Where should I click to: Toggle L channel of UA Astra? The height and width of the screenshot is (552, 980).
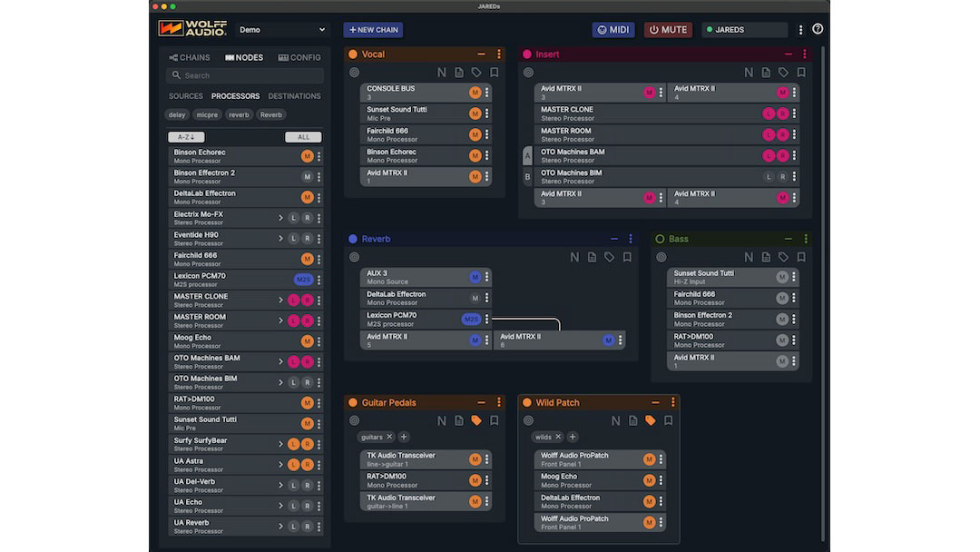tap(293, 465)
